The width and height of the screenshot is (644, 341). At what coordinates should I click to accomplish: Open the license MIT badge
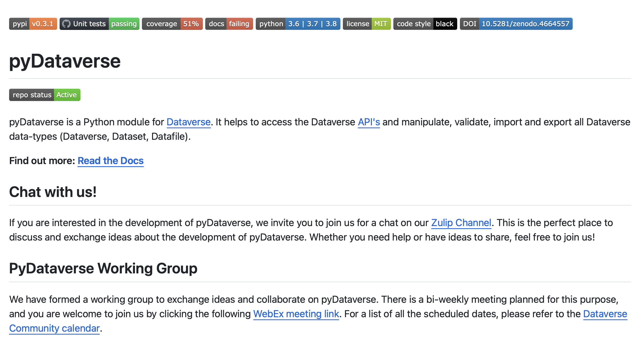pos(366,24)
